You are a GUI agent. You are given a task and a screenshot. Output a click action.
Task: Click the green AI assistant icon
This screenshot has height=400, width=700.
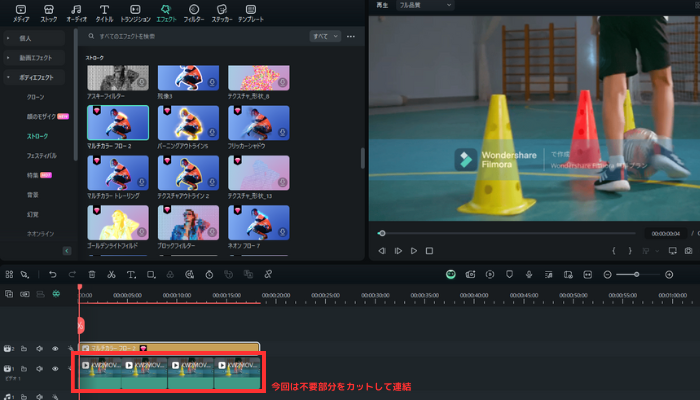click(451, 275)
